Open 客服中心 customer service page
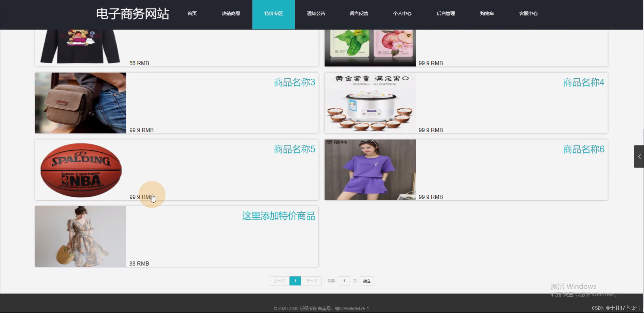644x313 pixels. coord(528,14)
